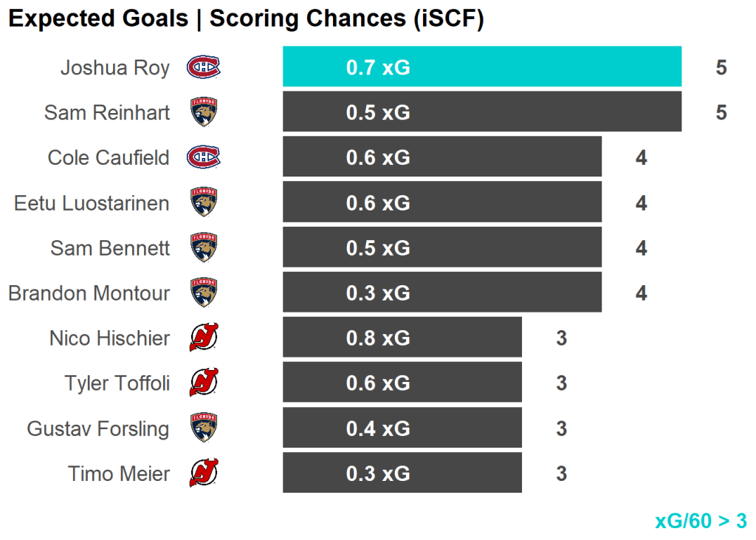Click the Panthers logo beside Eetu Luostarinen
The width and height of the screenshot is (756, 540).
[x=204, y=202]
